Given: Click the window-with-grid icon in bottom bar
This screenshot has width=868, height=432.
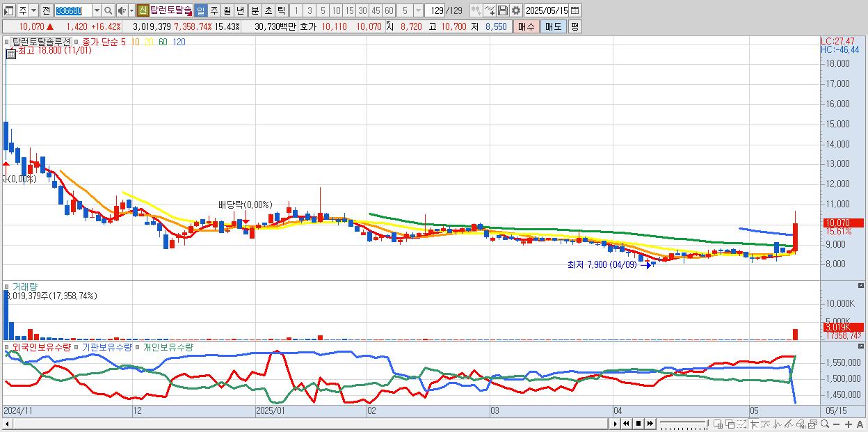Looking at the screenshot, I should point(720,424).
